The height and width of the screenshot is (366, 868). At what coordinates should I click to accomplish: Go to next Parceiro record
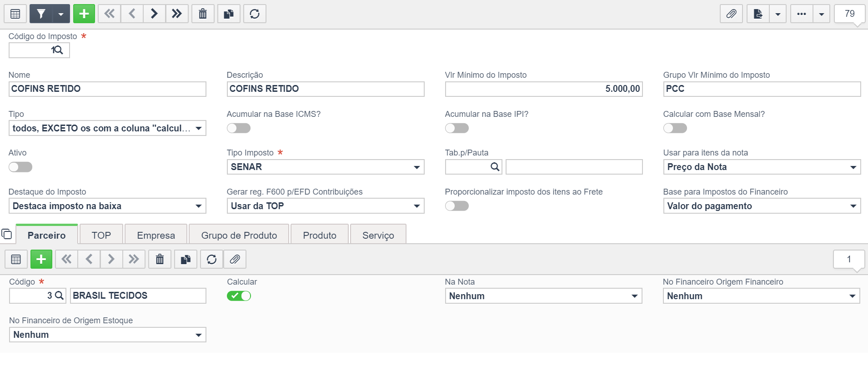111,259
